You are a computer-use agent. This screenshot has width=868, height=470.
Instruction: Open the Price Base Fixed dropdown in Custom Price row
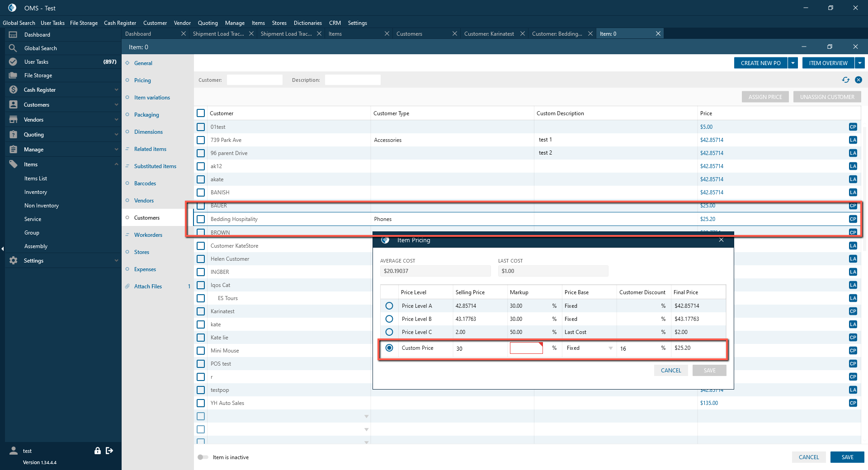click(611, 348)
